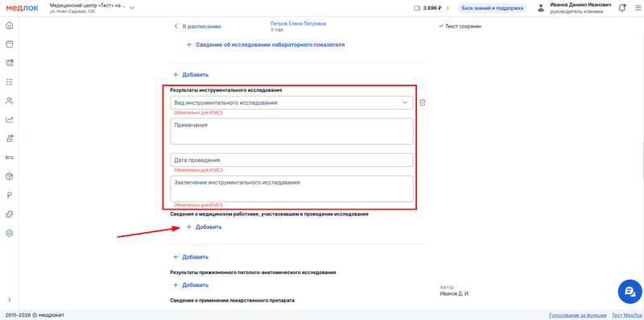Image resolution: width=644 pixels, height=320 pixels.
Task: Open the hospital bed sidebar icon
Action: click(x=10, y=157)
